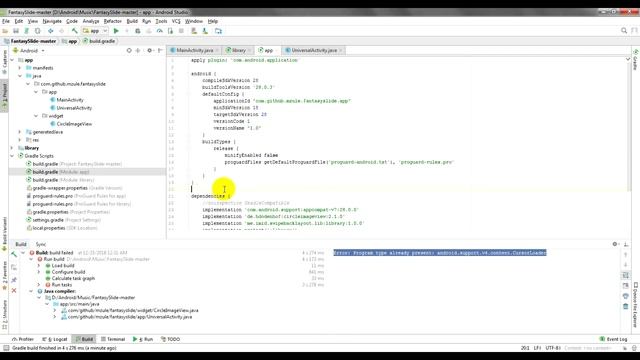Click the green Run app button
This screenshot has width=640, height=360.
coord(116,31)
